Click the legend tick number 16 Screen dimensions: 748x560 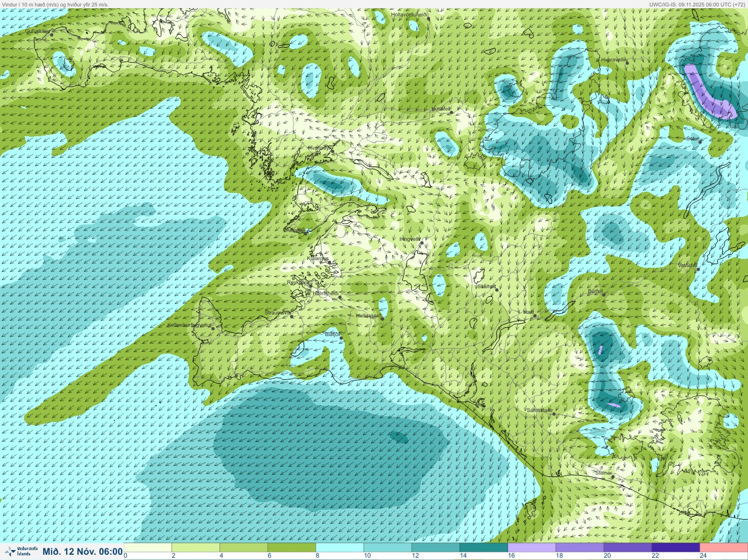coord(511,556)
